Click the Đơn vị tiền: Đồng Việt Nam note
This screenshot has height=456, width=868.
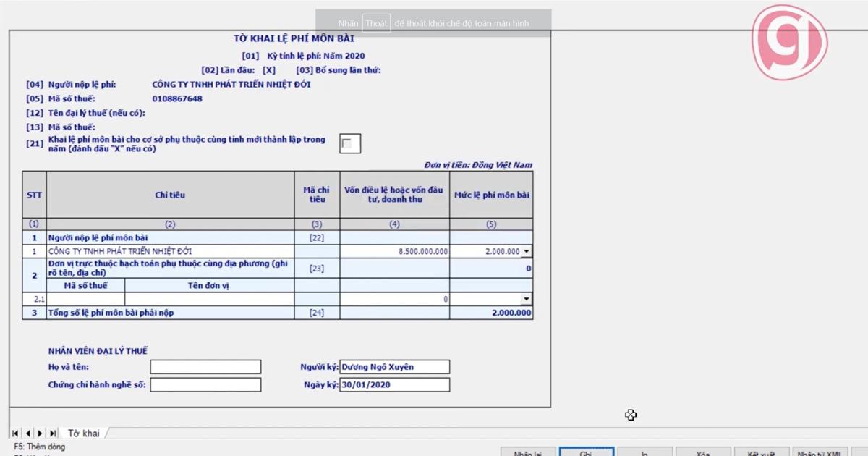[478, 165]
